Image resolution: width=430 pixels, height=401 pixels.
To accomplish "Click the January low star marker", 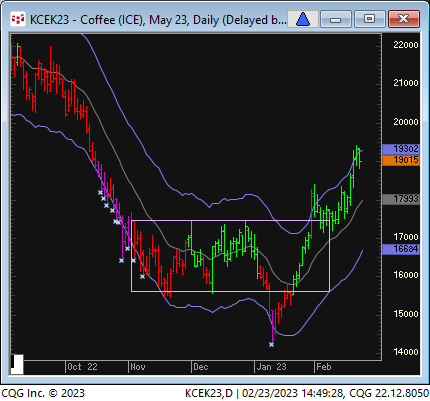I will pos(271,345).
